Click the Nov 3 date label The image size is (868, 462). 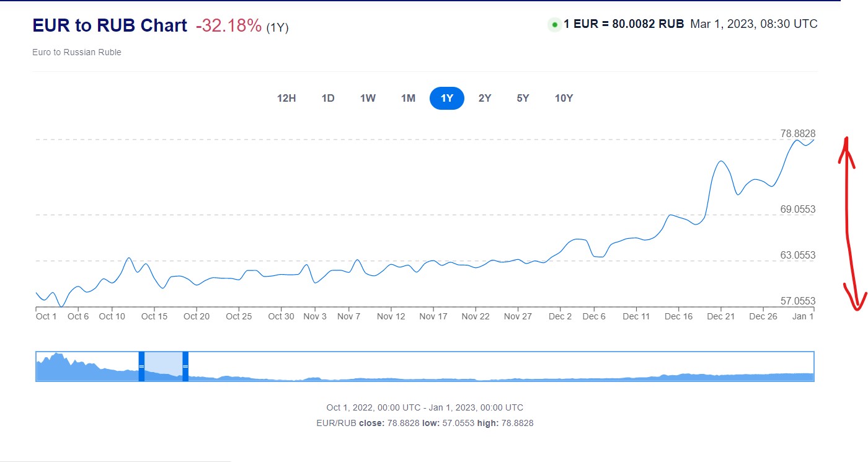coord(315,316)
